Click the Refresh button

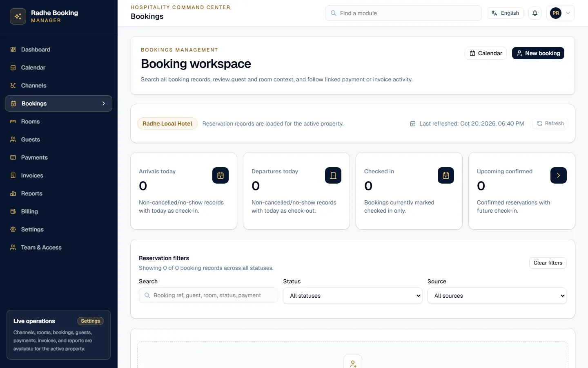(550, 123)
